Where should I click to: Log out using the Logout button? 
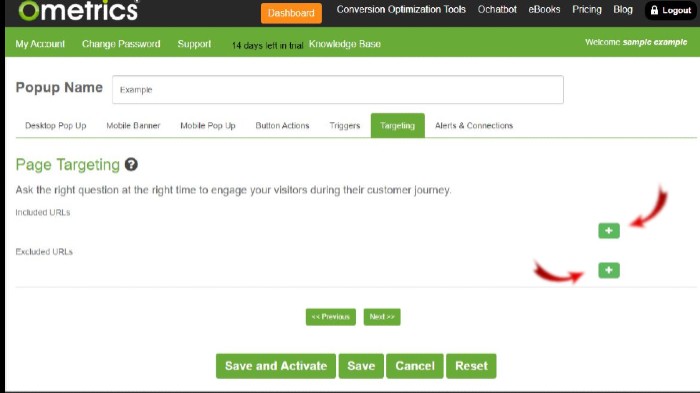[671, 10]
